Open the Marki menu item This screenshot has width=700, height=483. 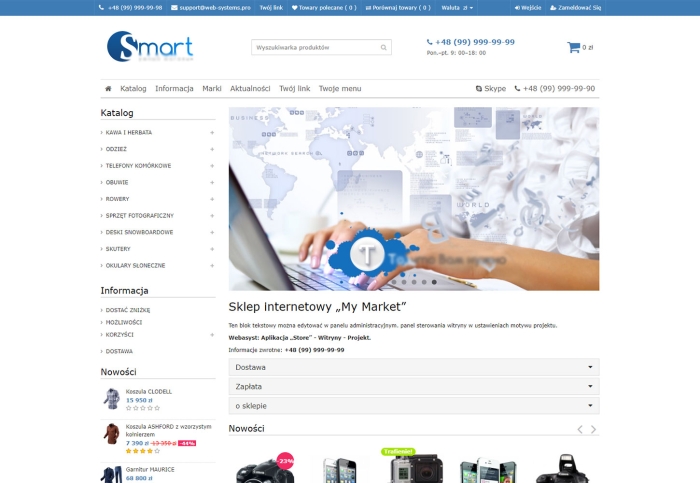point(211,88)
